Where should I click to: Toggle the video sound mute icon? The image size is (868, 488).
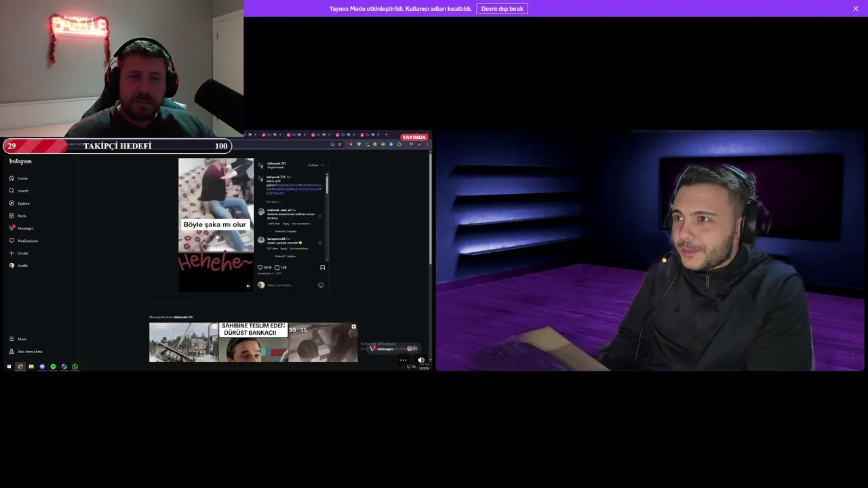point(248,286)
